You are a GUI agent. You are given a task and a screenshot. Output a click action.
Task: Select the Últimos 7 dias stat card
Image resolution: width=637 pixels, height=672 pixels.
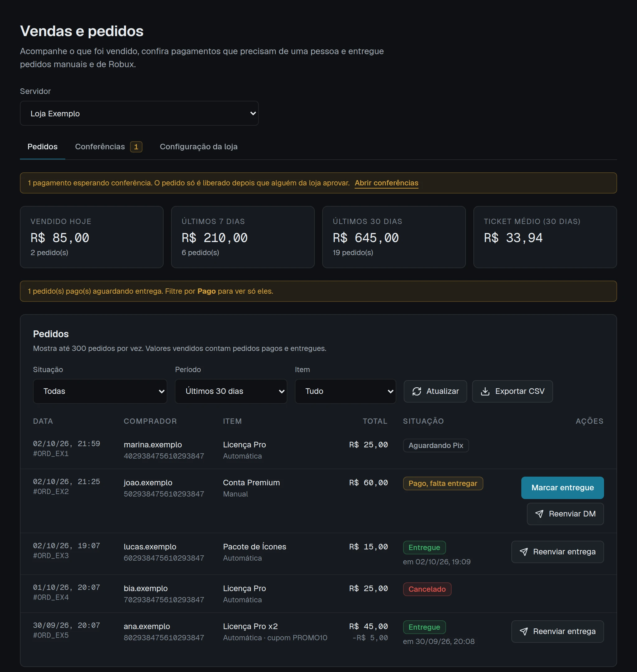(243, 237)
